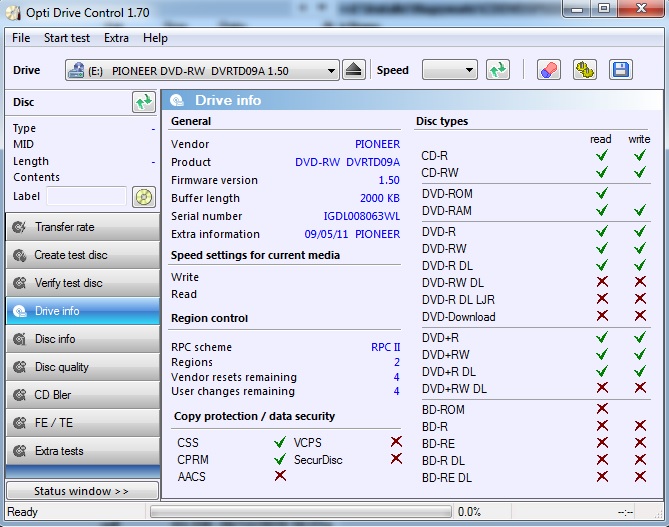Open the FE / TE tab

[x=83, y=423]
